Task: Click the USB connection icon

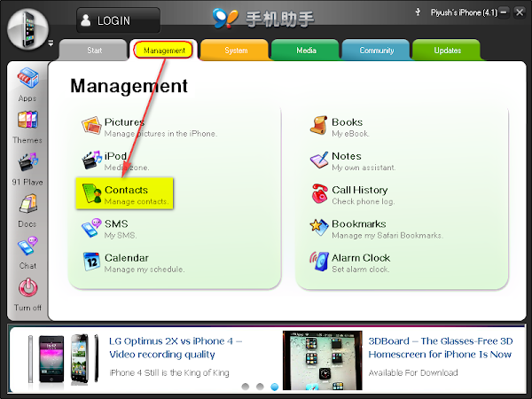Action: click(x=418, y=12)
